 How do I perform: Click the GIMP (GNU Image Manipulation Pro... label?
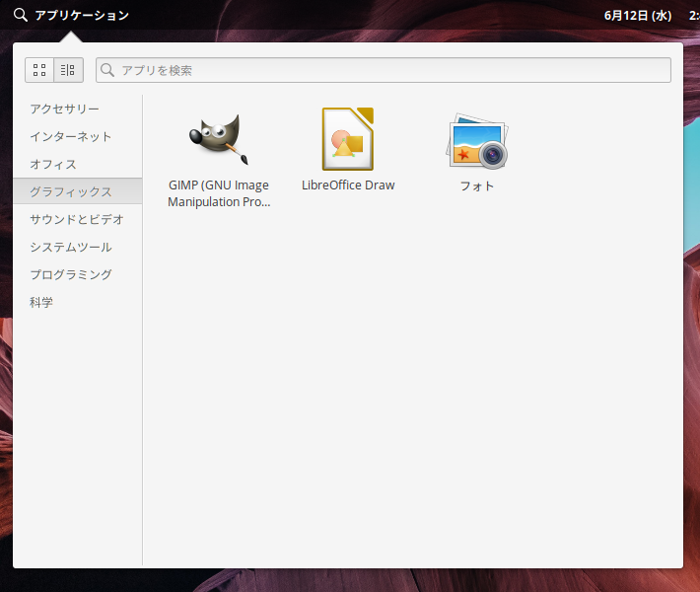pyautogui.click(x=219, y=193)
